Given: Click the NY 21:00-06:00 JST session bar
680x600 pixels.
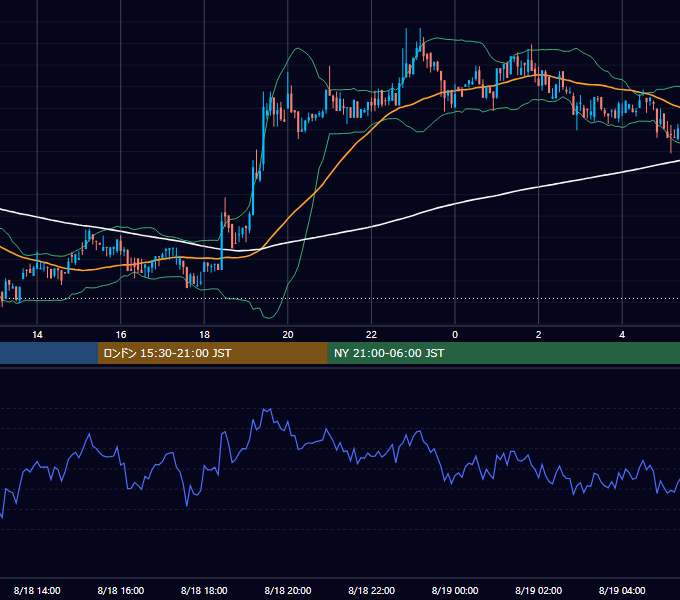Looking at the screenshot, I should pyautogui.click(x=503, y=353).
